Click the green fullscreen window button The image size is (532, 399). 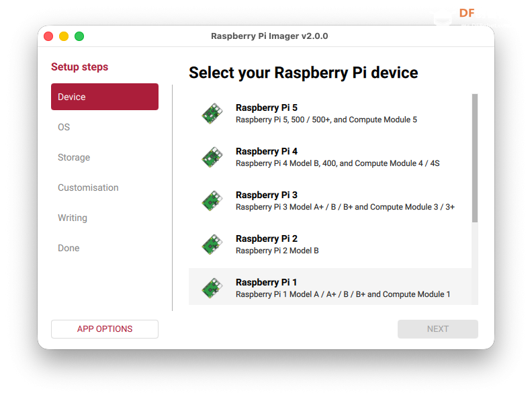tap(79, 36)
